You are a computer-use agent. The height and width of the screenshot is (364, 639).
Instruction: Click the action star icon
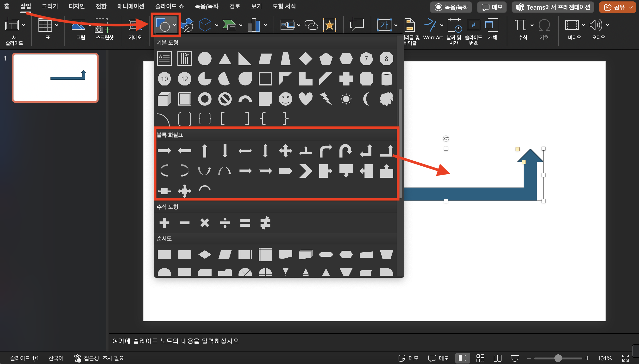pos(329,25)
